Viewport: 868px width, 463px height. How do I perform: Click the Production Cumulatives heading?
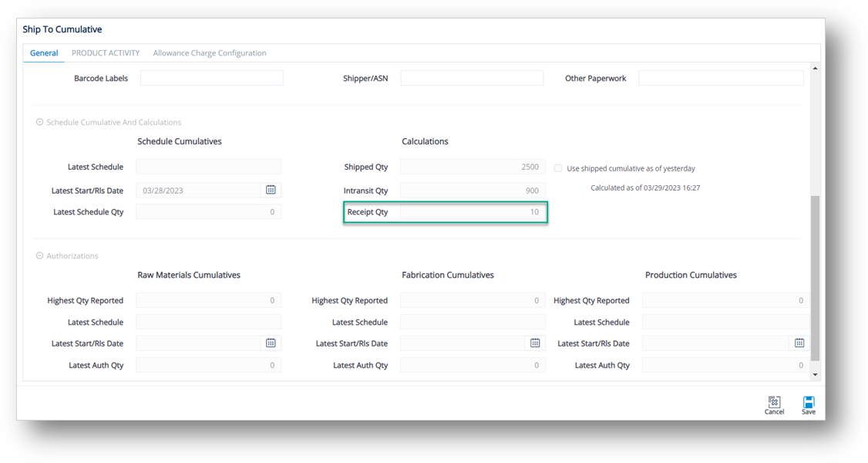691,275
